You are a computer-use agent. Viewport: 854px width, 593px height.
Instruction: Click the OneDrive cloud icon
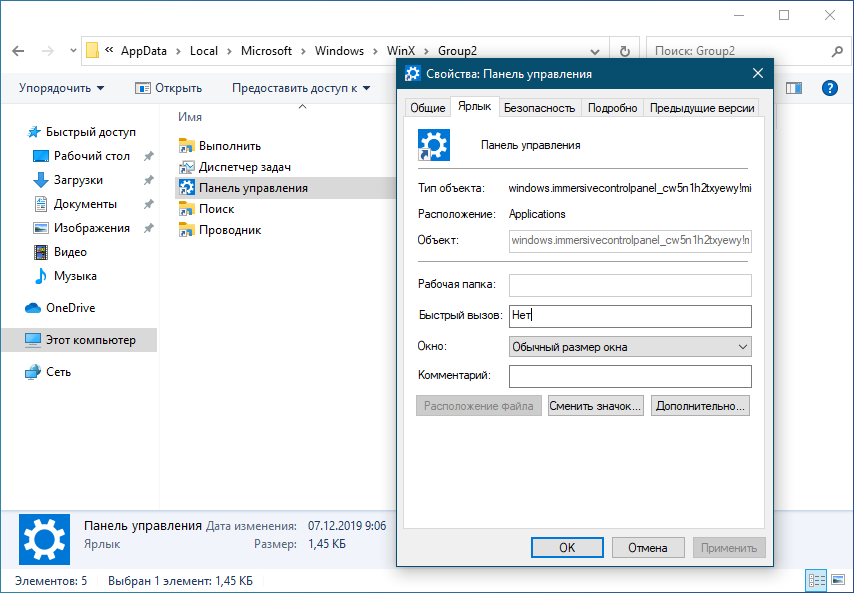[x=33, y=308]
